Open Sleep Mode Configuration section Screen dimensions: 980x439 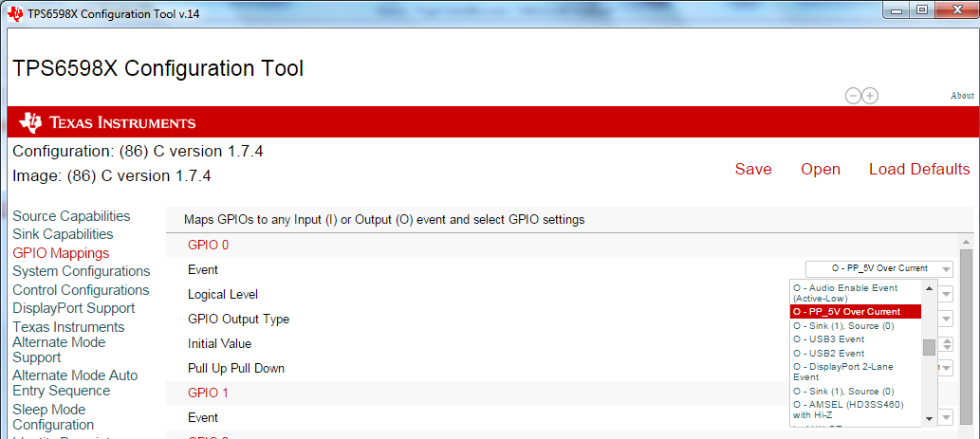(53, 417)
